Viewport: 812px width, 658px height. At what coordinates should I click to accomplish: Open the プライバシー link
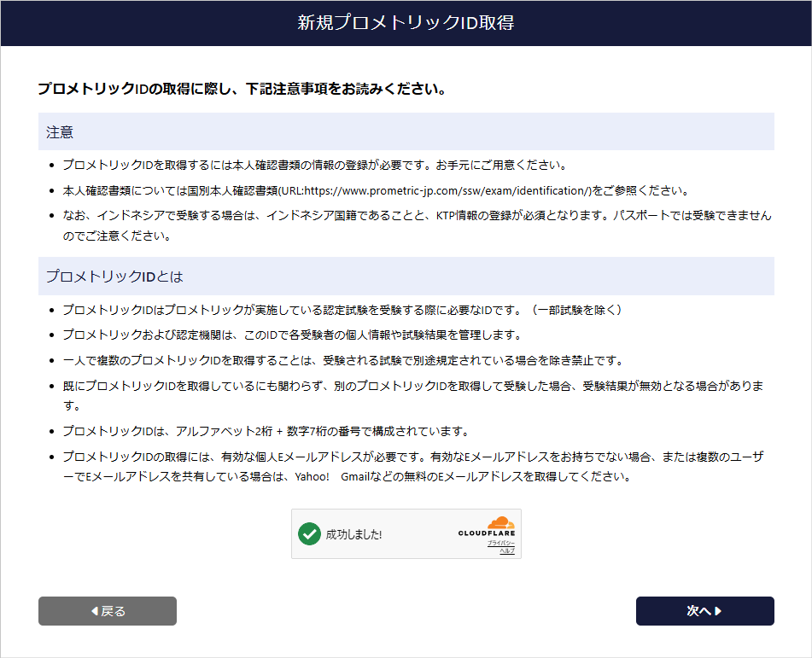click(500, 544)
